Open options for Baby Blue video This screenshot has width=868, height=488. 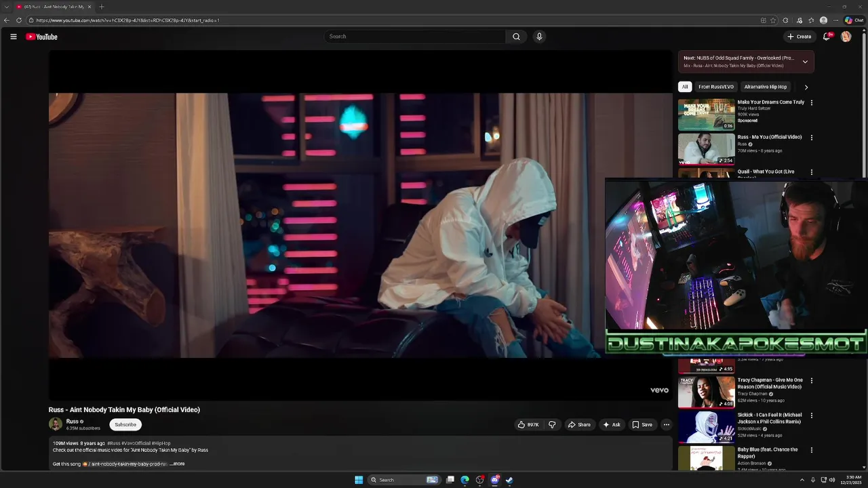(x=811, y=450)
